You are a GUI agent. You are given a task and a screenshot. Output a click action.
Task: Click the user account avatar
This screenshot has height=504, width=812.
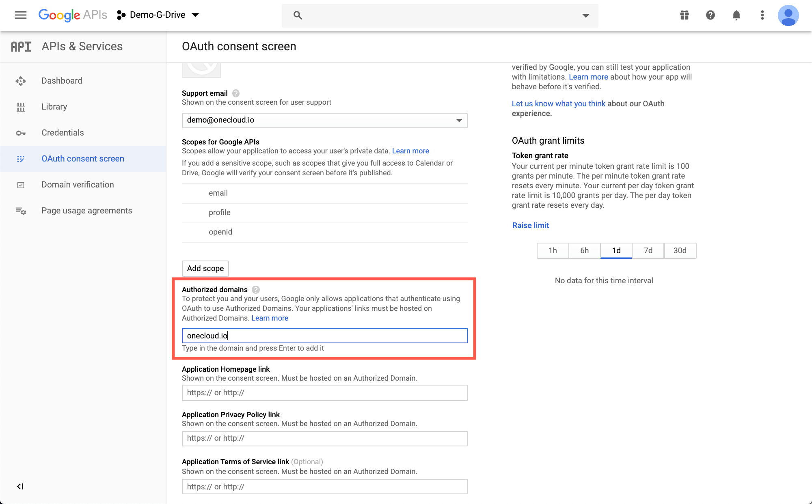click(x=788, y=15)
